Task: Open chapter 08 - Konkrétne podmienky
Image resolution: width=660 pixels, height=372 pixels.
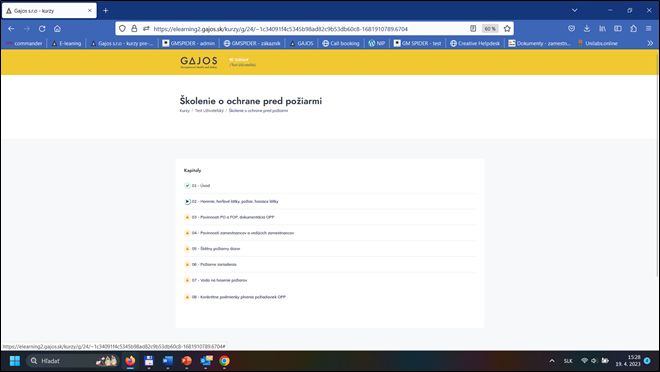Action: click(x=239, y=297)
